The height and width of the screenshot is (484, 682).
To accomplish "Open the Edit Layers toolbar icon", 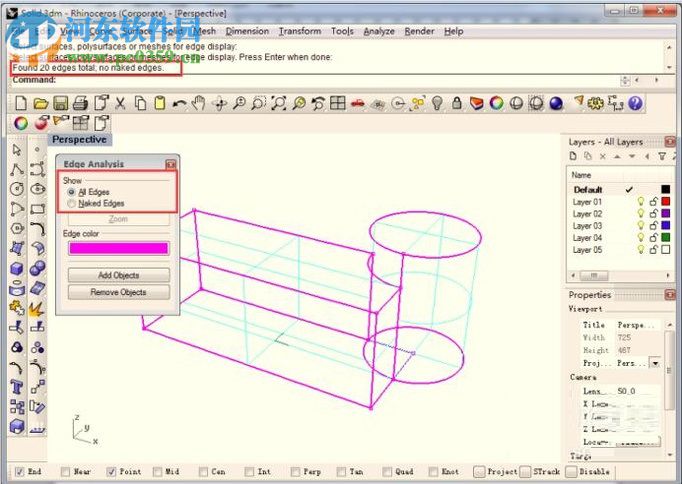I will tap(477, 103).
